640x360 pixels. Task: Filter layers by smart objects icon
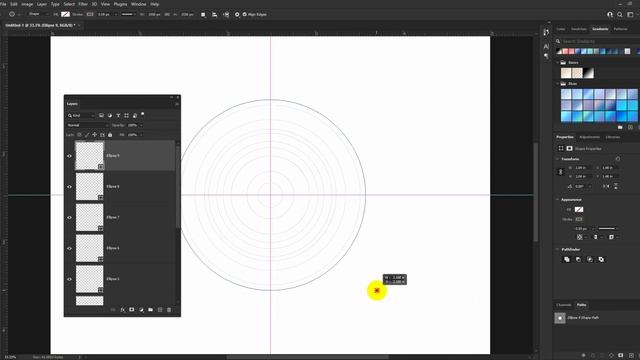[135, 116]
